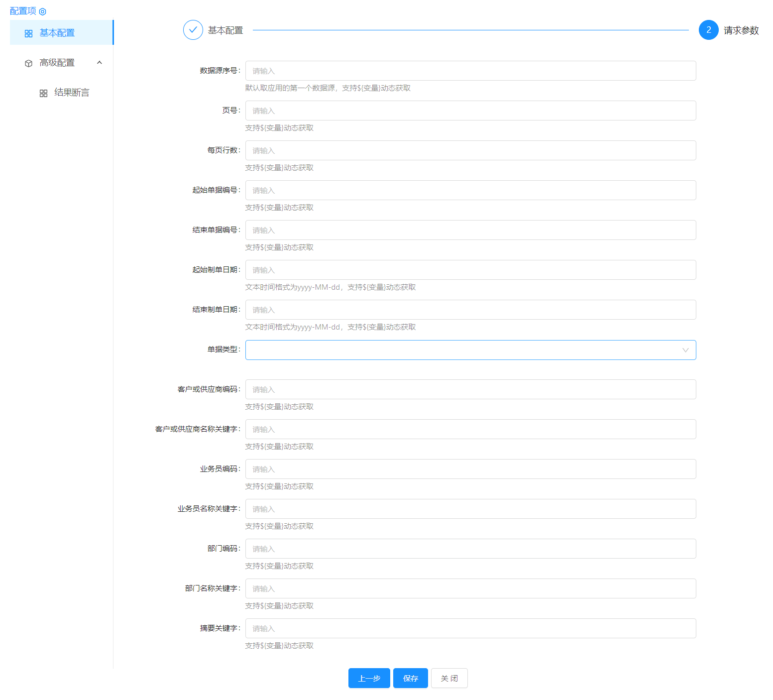Image resolution: width=773 pixels, height=700 pixels.
Task: Click the 关闭 button
Action: click(449, 678)
